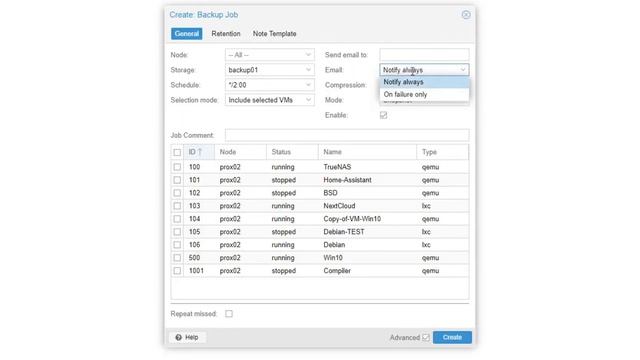The height and width of the screenshot is (360, 640).
Task: Click the Job Comment field
Action: 347,135
